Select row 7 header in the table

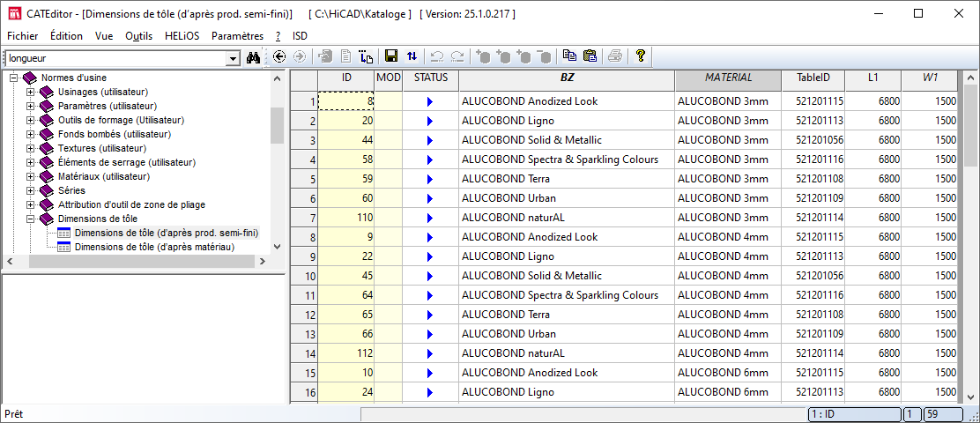point(304,218)
